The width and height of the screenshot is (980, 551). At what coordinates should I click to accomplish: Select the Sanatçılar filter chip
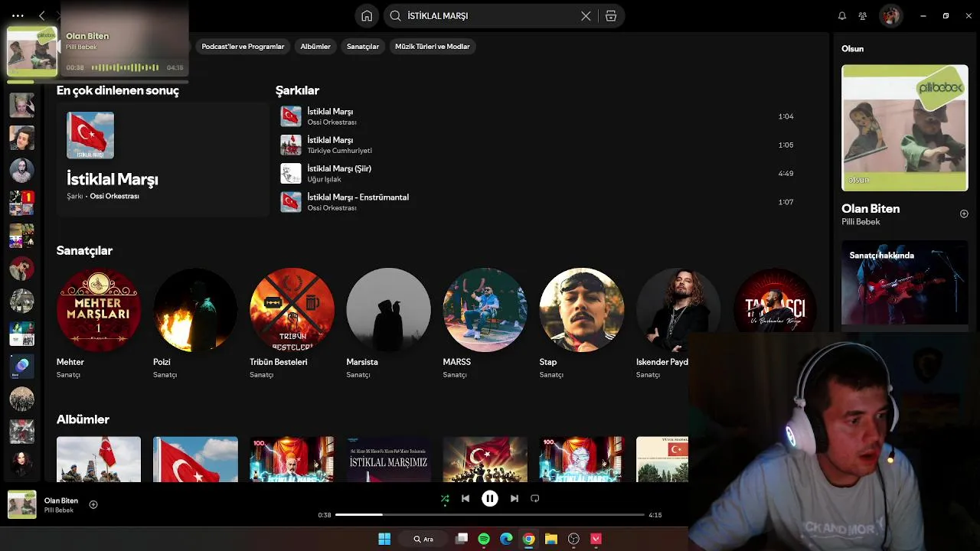(x=363, y=47)
